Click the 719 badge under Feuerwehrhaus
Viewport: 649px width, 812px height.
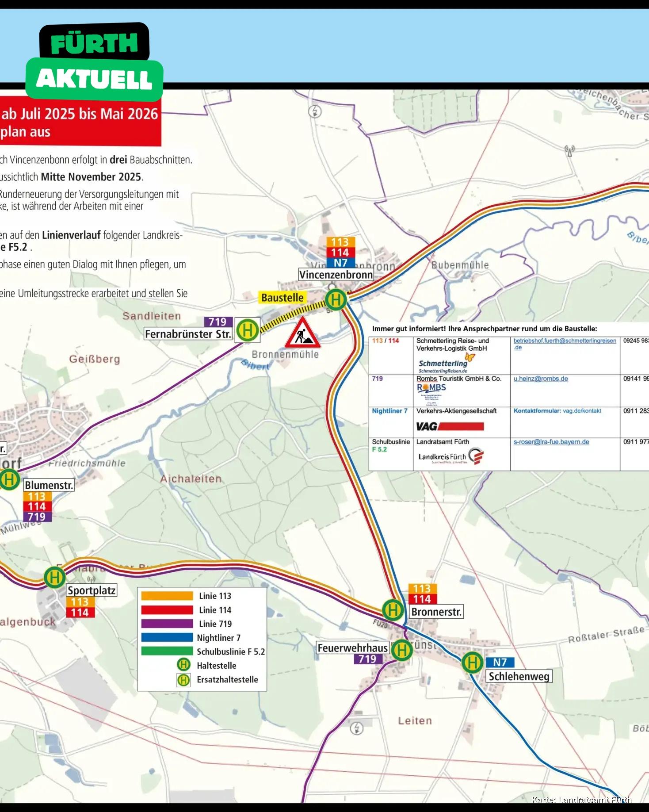point(368,659)
